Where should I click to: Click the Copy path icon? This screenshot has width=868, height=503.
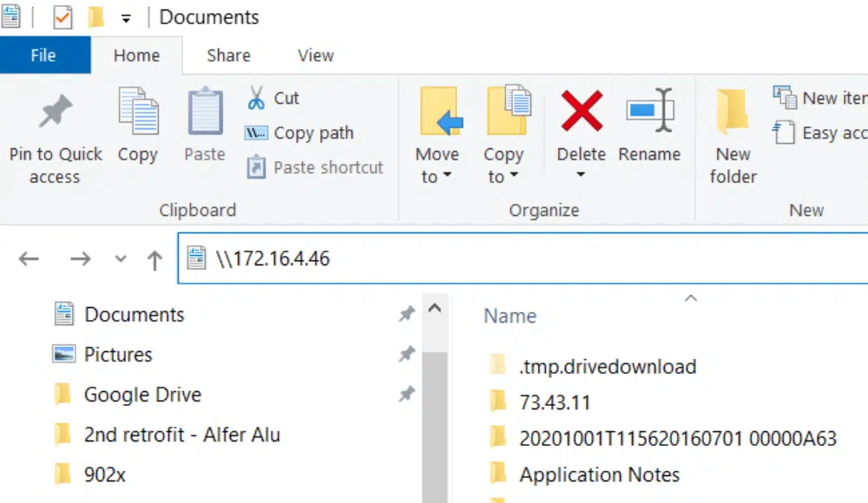[x=256, y=133]
